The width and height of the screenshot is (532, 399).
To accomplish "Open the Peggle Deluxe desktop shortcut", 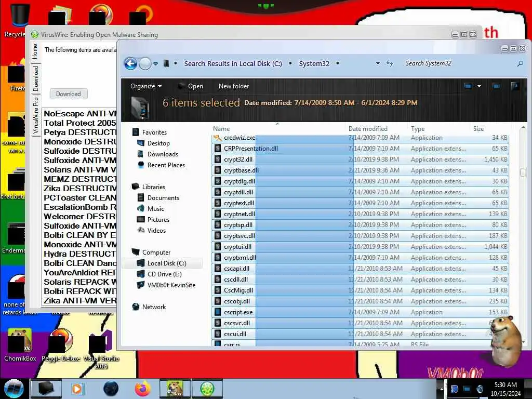I will [x=61, y=345].
